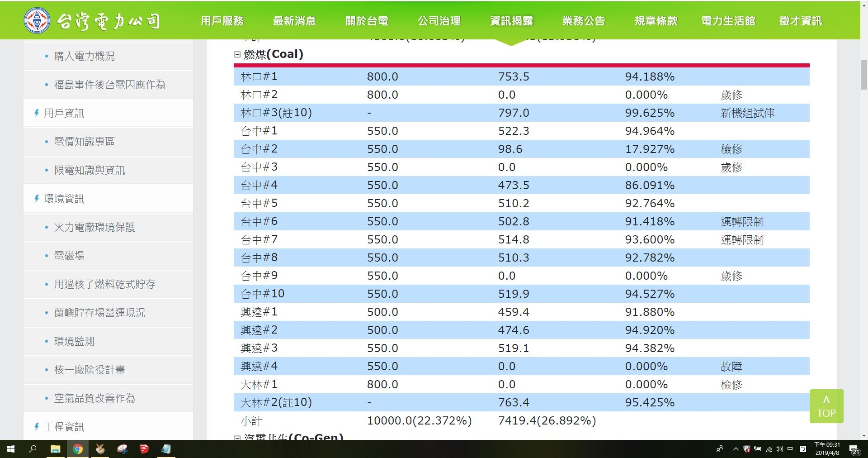Open the 徵才資訊 menu
This screenshot has height=458, width=868.
point(801,21)
